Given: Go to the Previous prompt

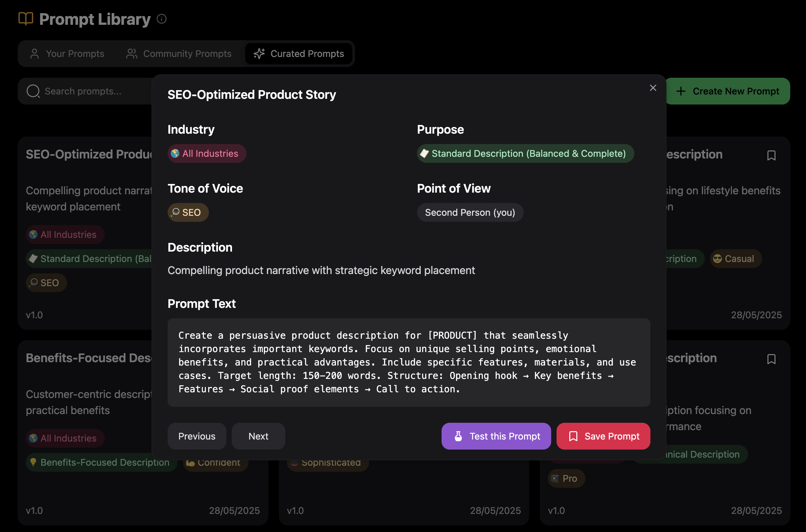Looking at the screenshot, I should (x=196, y=436).
